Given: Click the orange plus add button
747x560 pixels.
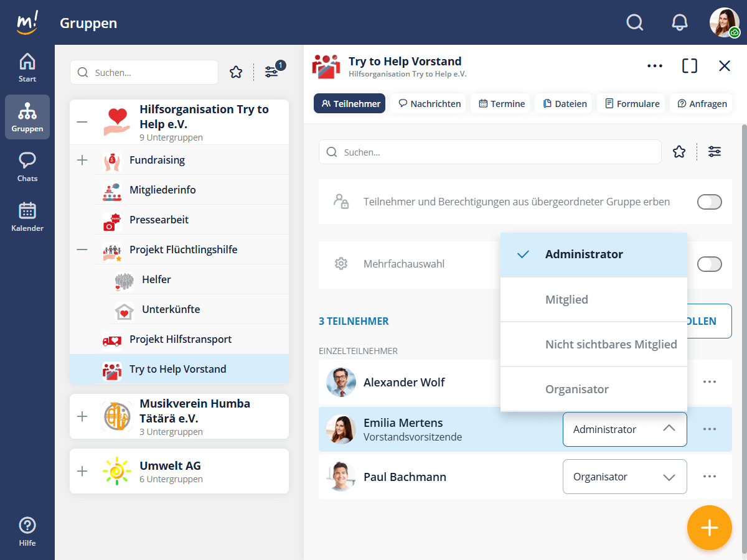Looking at the screenshot, I should (709, 528).
